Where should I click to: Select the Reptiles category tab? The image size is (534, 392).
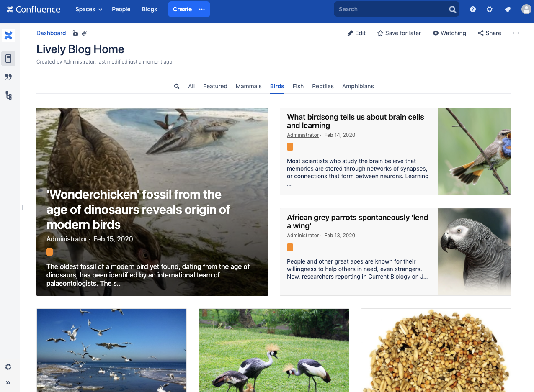pos(323,86)
